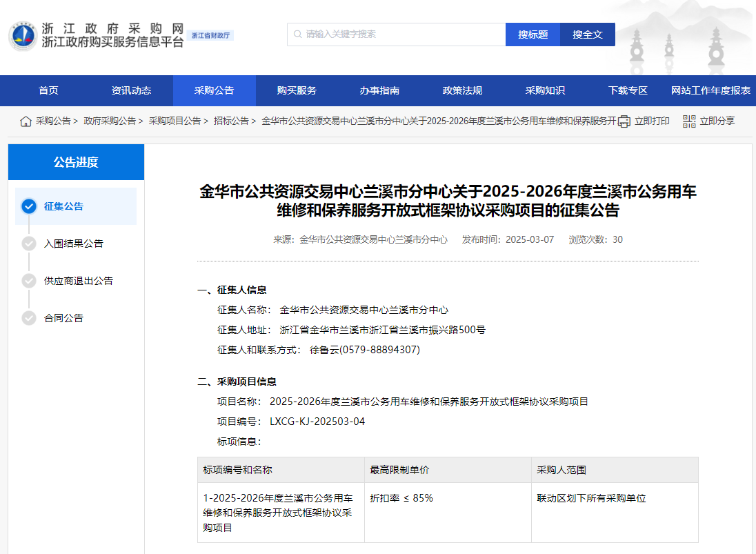756x554 pixels.
Task: Select the 合同公告 progress circle
Action: point(28,318)
